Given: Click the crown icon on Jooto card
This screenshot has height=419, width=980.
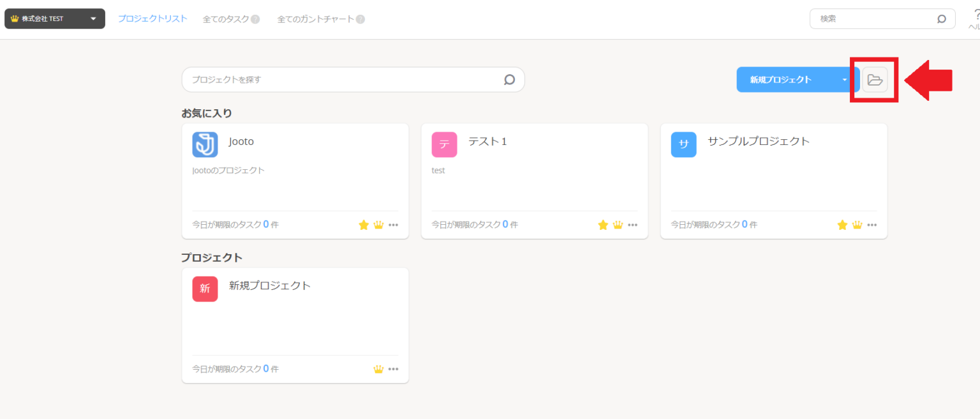Looking at the screenshot, I should click(379, 225).
